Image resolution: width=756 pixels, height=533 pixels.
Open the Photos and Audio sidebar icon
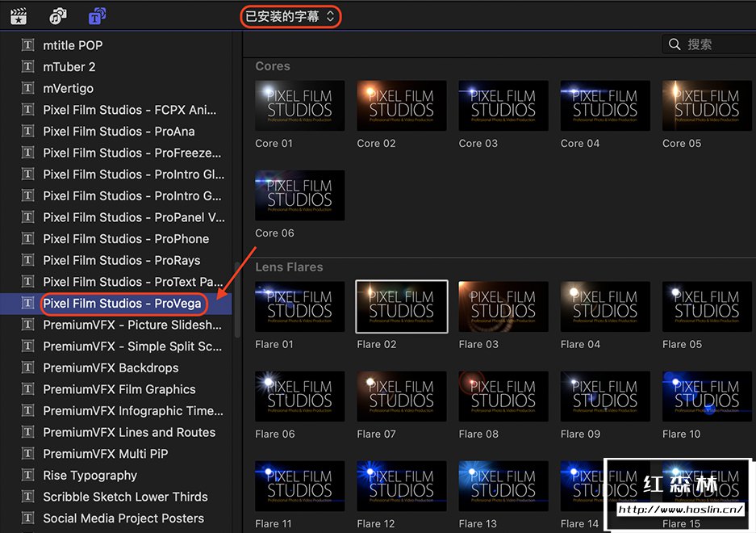pyautogui.click(x=58, y=16)
